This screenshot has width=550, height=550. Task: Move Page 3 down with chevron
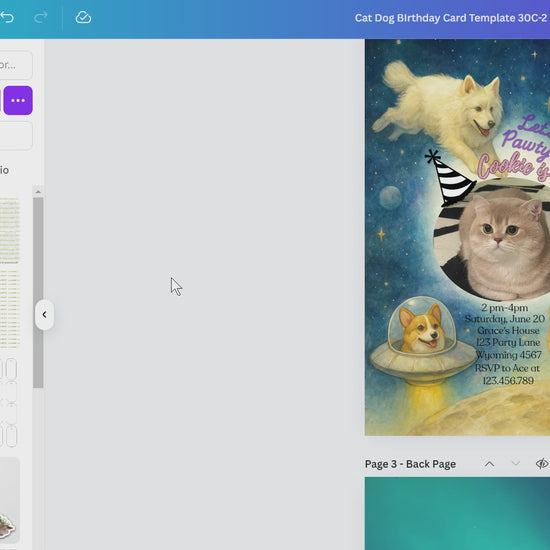coord(516,464)
